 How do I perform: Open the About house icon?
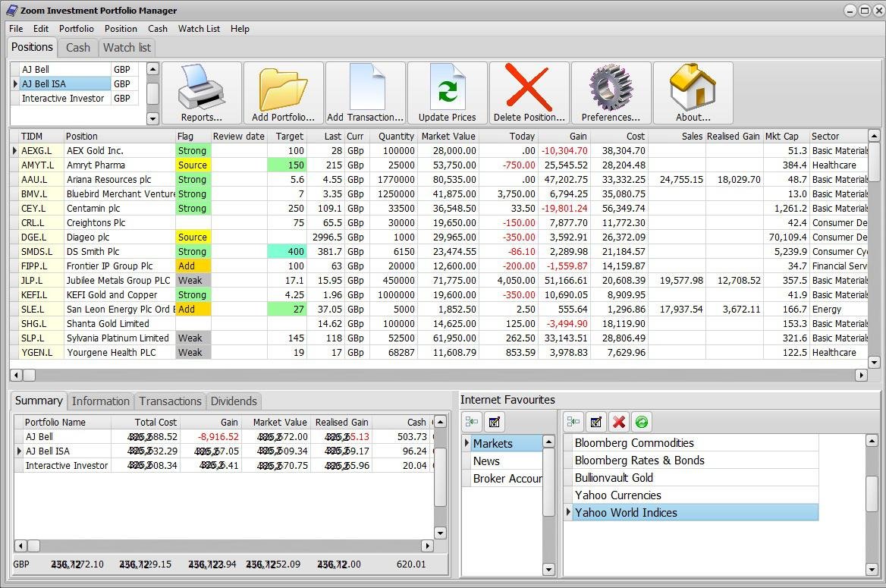pyautogui.click(x=693, y=93)
